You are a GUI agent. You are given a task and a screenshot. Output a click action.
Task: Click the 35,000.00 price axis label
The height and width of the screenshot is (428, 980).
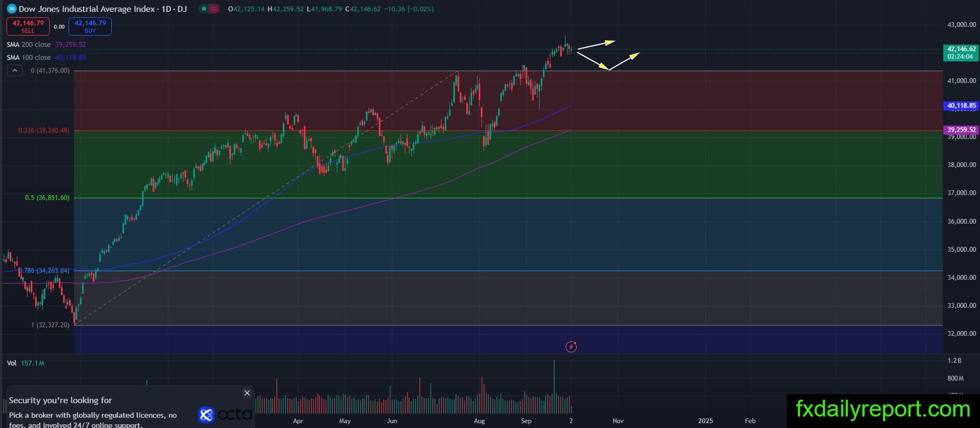pos(962,250)
